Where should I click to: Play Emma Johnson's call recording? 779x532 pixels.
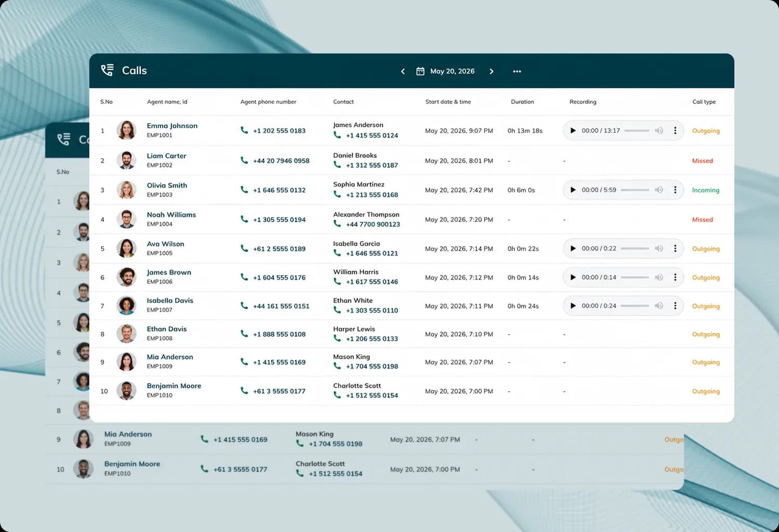click(x=573, y=131)
